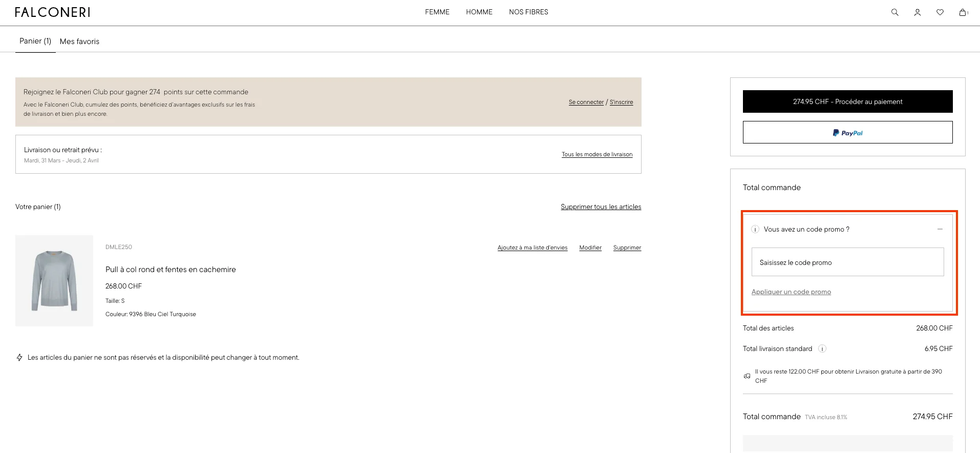Click Appliquer un code promo
The image size is (980, 453).
pos(791,292)
